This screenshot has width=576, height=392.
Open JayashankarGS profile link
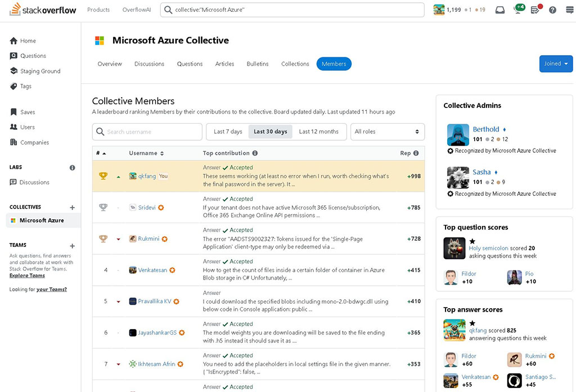(x=157, y=333)
